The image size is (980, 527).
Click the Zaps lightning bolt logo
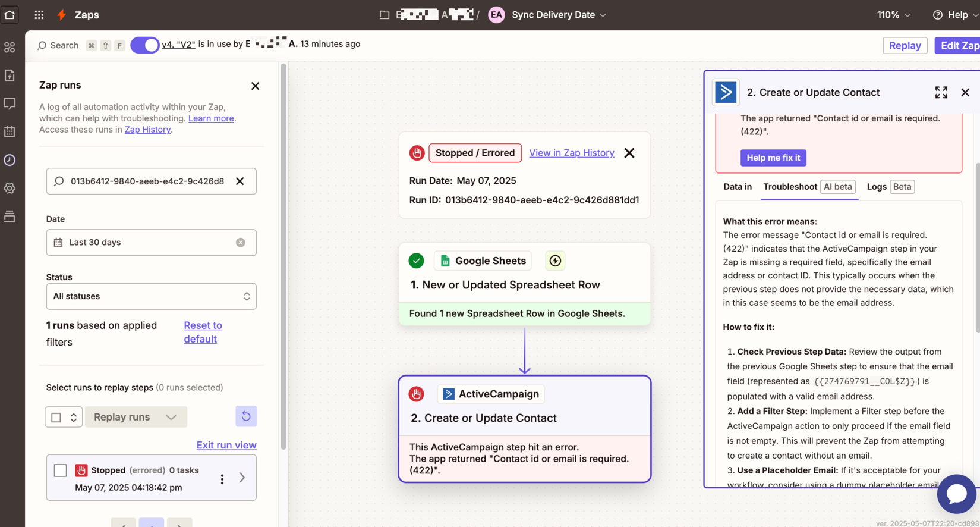62,15
